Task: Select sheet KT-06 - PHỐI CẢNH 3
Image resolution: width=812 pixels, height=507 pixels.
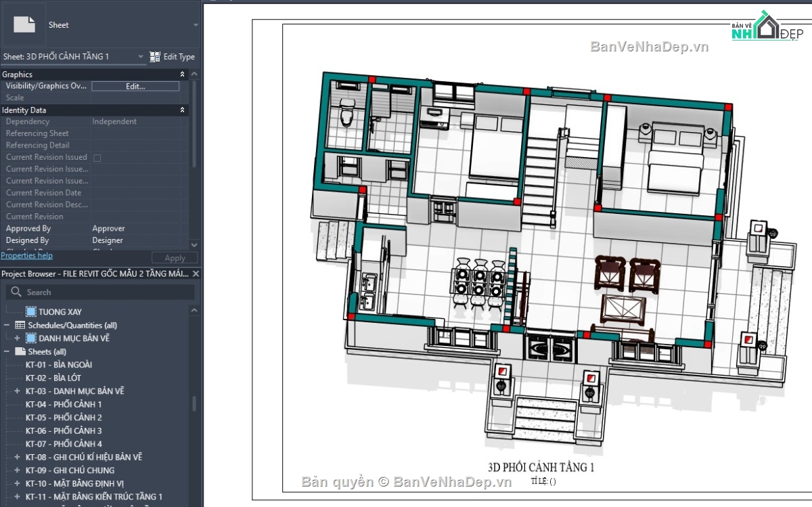Action: pyautogui.click(x=64, y=431)
